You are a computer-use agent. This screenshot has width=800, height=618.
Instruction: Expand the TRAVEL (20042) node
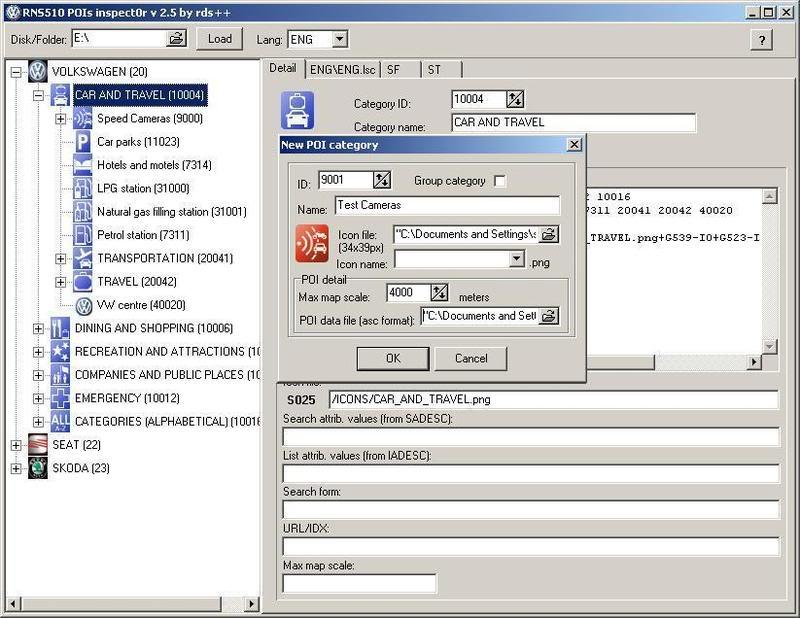click(61, 282)
